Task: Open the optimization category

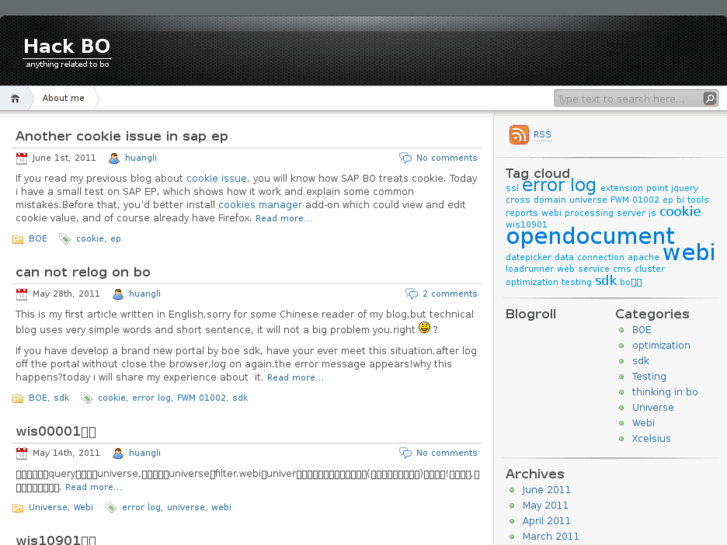Action: click(x=661, y=346)
